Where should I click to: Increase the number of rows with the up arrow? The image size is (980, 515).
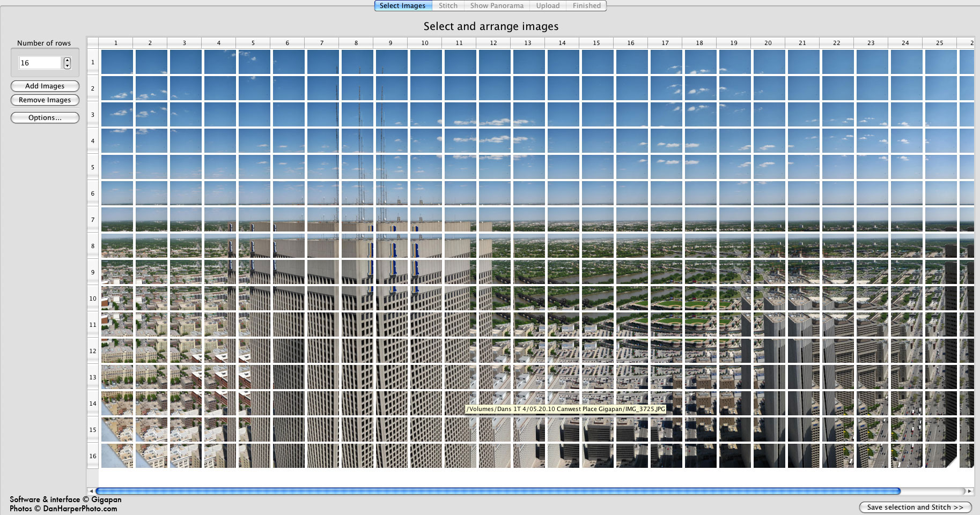pyautogui.click(x=67, y=60)
